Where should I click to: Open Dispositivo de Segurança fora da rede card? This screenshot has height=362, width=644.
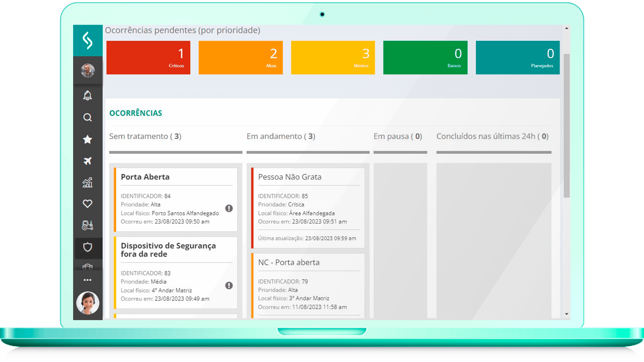pyautogui.click(x=176, y=273)
